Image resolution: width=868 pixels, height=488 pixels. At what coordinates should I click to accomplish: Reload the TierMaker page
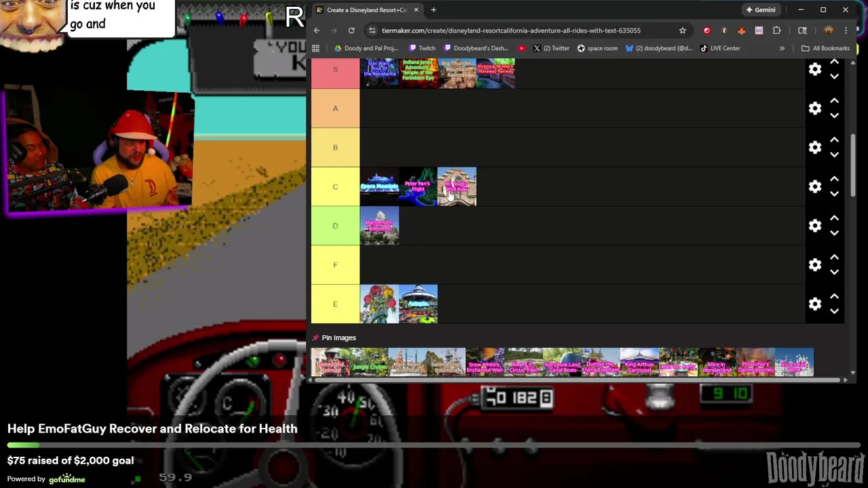point(351,30)
